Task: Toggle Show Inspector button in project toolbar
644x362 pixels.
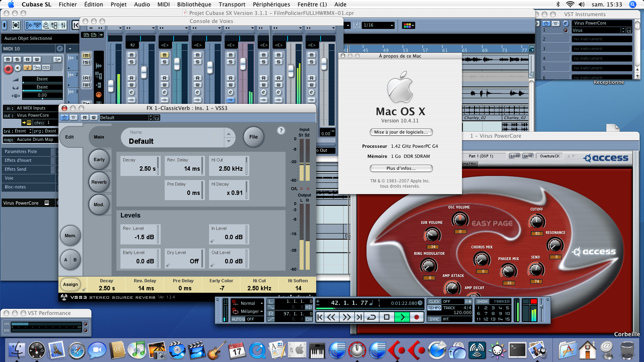Action: pyautogui.click(x=29, y=25)
